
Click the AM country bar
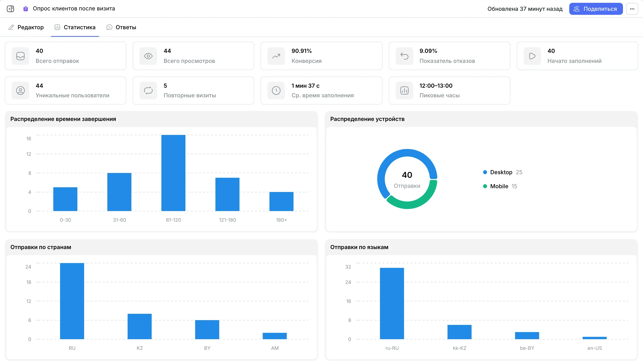coord(275,336)
